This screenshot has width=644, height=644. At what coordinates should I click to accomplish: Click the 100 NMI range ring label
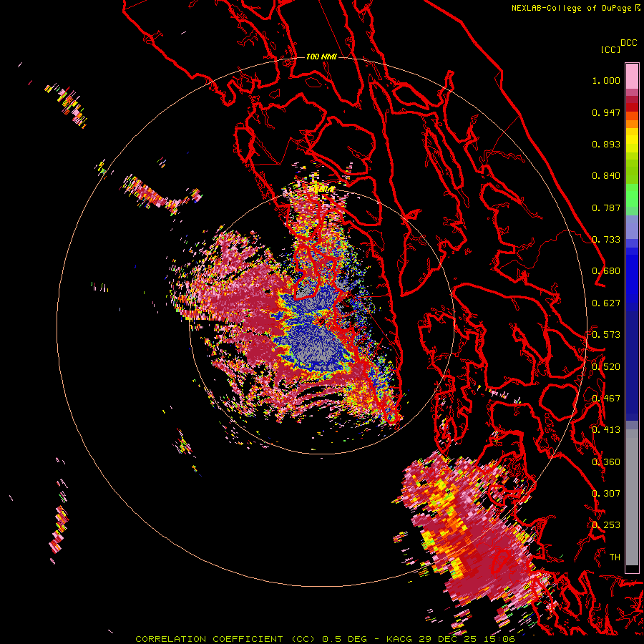pyautogui.click(x=321, y=57)
